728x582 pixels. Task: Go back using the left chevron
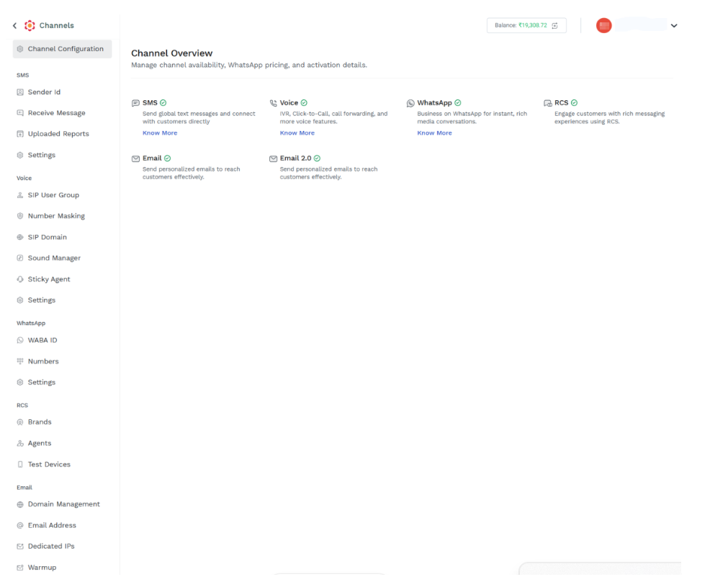15,25
